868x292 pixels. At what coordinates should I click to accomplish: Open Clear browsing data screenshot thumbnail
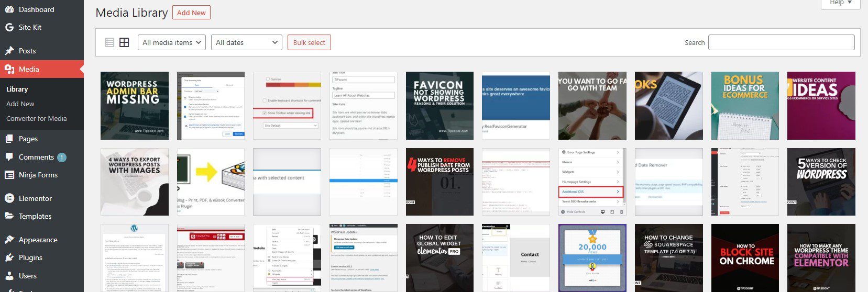coord(211,106)
